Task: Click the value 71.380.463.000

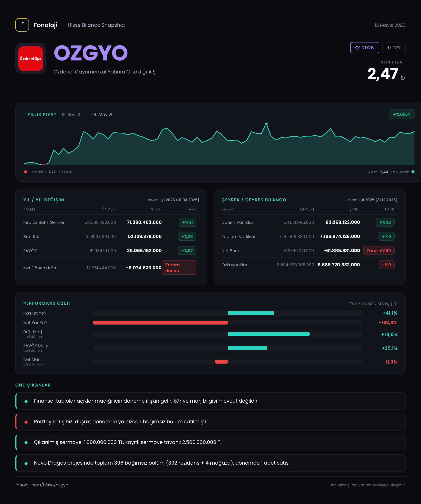Action: pyautogui.click(x=144, y=222)
